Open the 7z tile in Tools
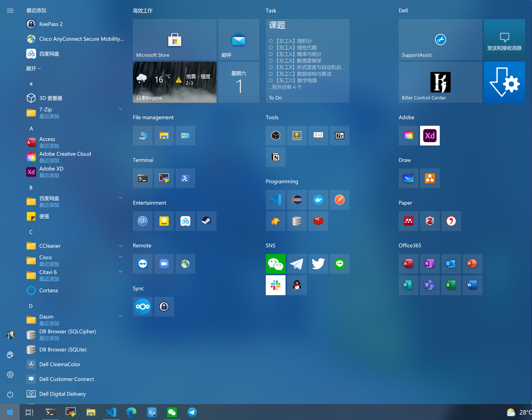 [339, 135]
